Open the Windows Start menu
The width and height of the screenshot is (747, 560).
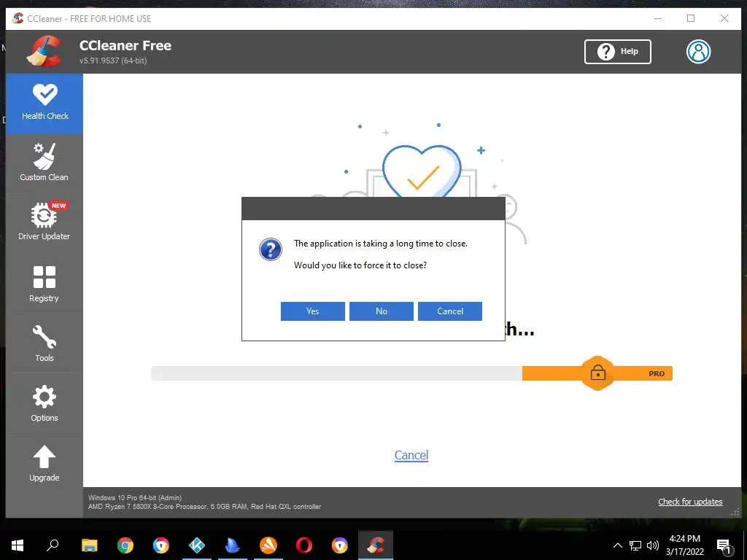(x=18, y=545)
